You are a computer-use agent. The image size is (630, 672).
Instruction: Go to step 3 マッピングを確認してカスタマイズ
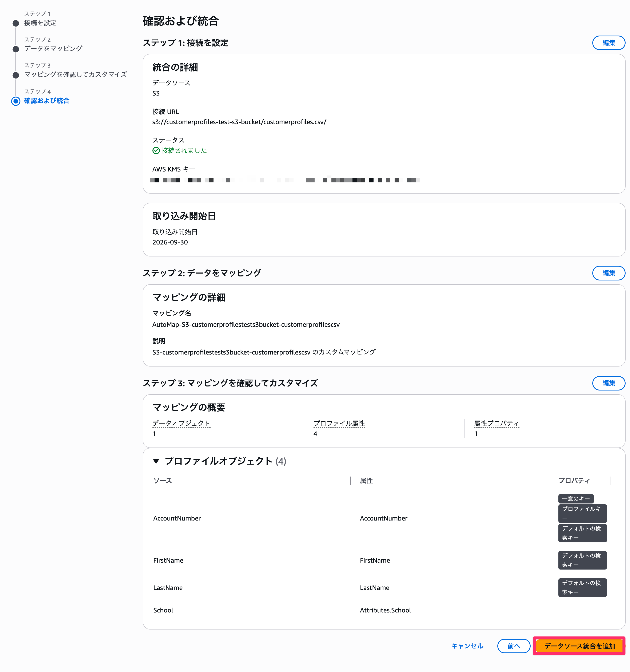click(75, 74)
